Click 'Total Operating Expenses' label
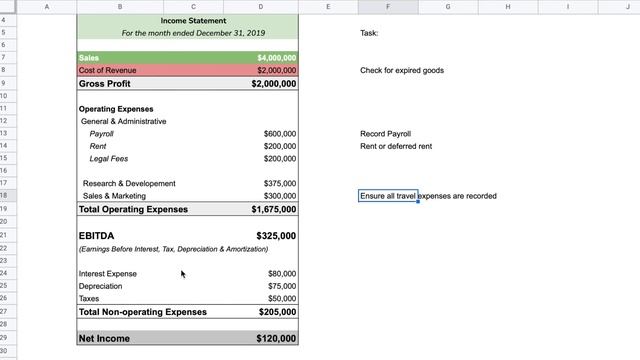640x360 pixels. point(133,209)
